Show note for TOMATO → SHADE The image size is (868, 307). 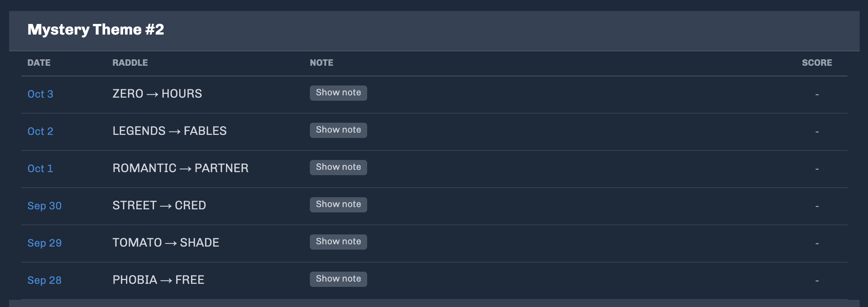pyautogui.click(x=338, y=242)
